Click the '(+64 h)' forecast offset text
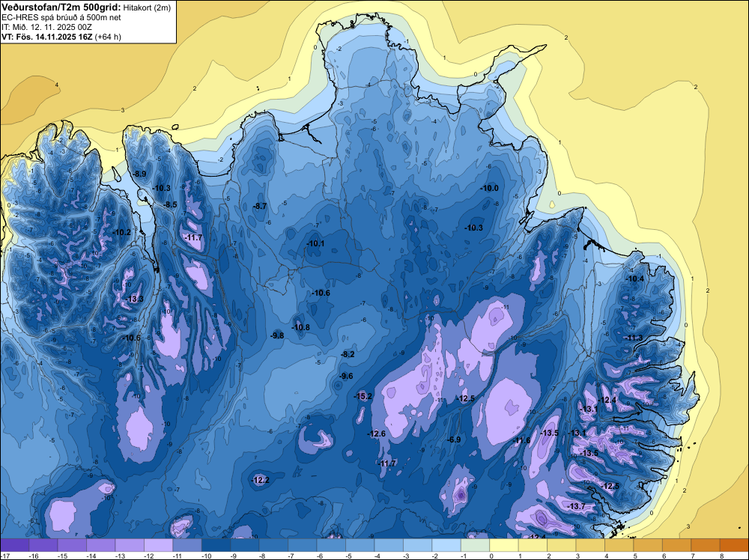The height and width of the screenshot is (560, 749). (x=108, y=37)
